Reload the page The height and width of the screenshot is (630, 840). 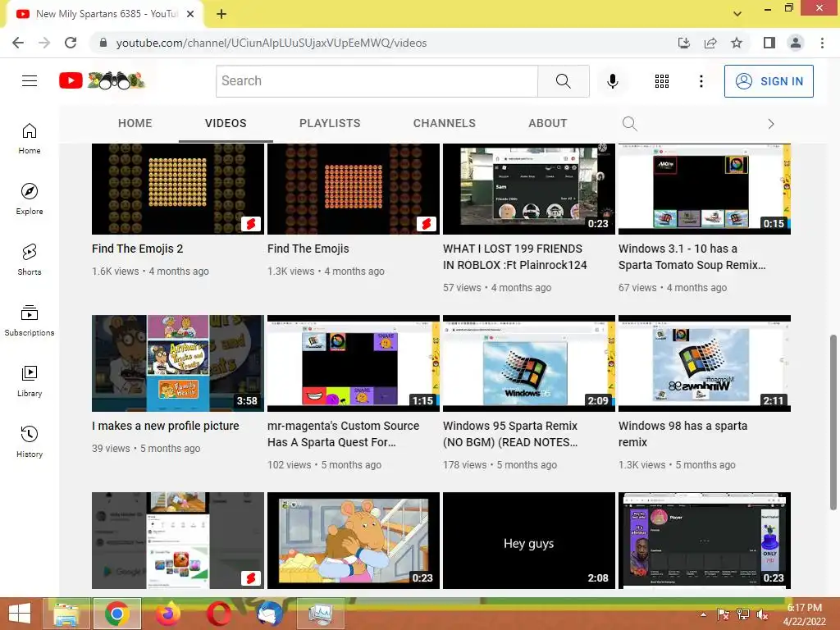click(71, 43)
